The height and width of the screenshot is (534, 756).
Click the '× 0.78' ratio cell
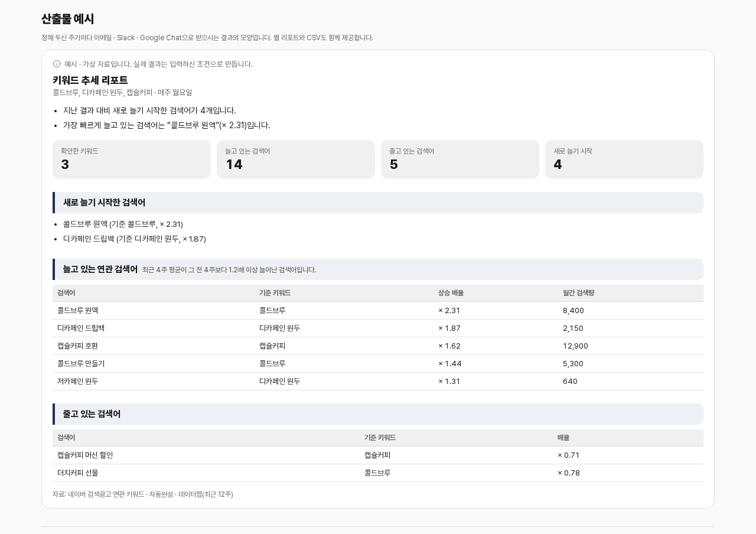click(569, 473)
